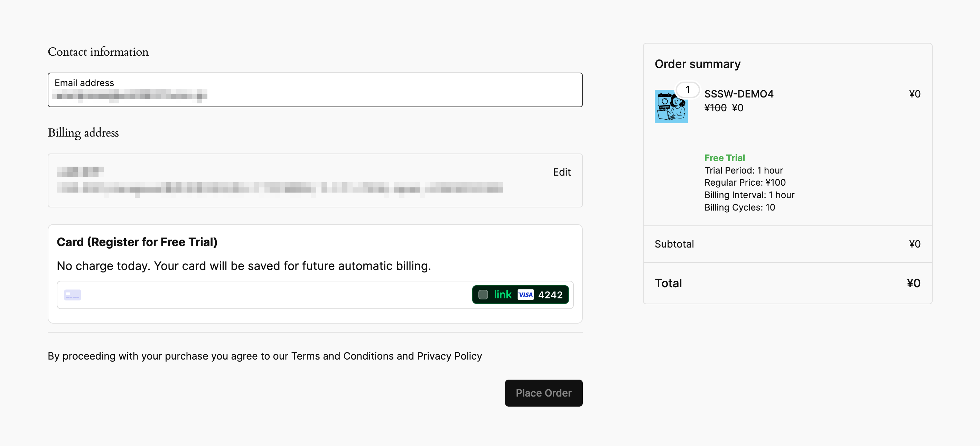The width and height of the screenshot is (980, 446).
Task: Click the green Free Trial label
Action: coord(724,158)
